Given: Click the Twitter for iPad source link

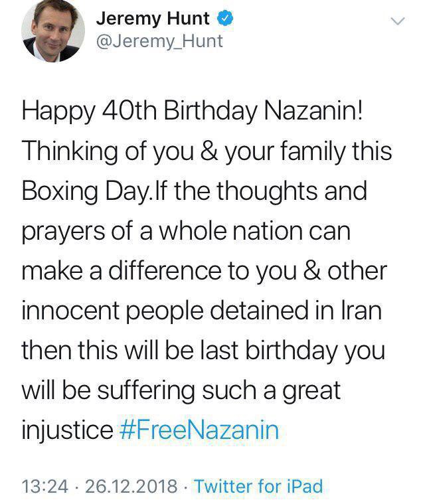Looking at the screenshot, I should point(258,486).
